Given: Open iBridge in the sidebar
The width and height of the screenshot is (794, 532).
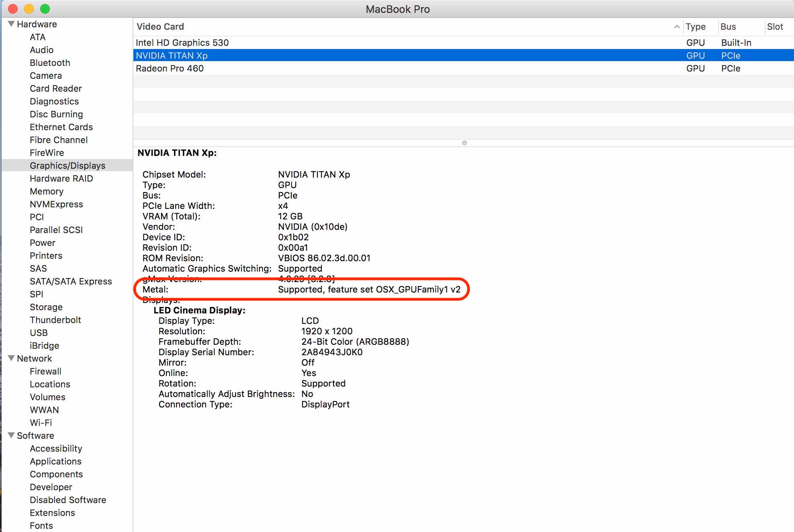Looking at the screenshot, I should coord(44,346).
